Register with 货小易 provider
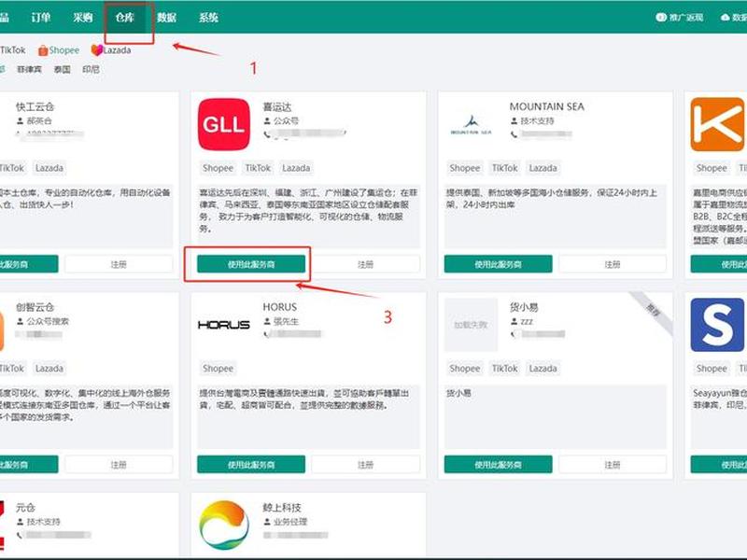 click(x=613, y=465)
